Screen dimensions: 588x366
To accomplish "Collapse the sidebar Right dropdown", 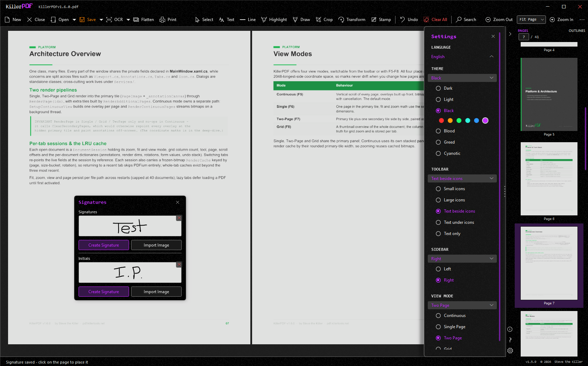I will point(462,259).
